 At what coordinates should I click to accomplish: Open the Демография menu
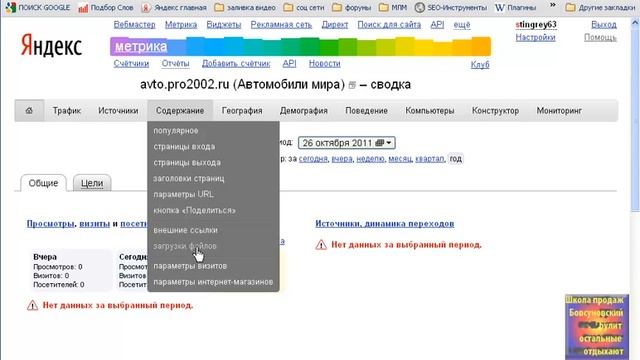tap(304, 111)
